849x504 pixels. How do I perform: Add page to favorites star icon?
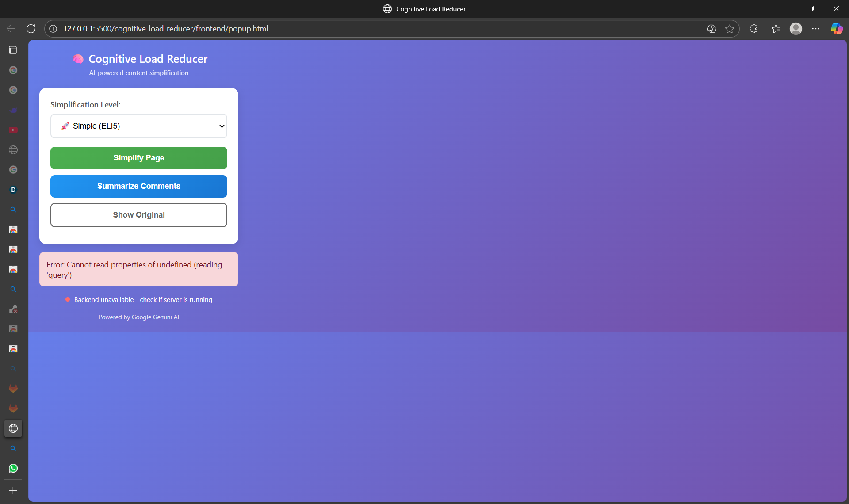(x=730, y=29)
